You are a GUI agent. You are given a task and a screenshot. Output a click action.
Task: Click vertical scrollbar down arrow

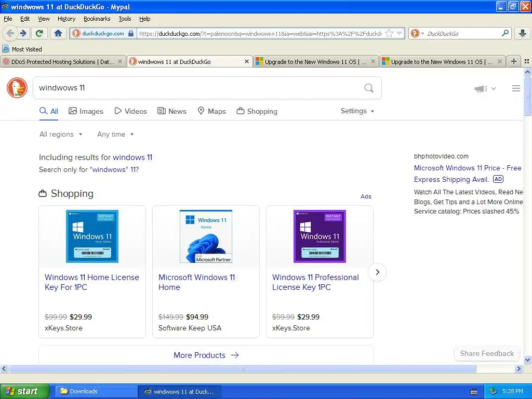[527, 360]
